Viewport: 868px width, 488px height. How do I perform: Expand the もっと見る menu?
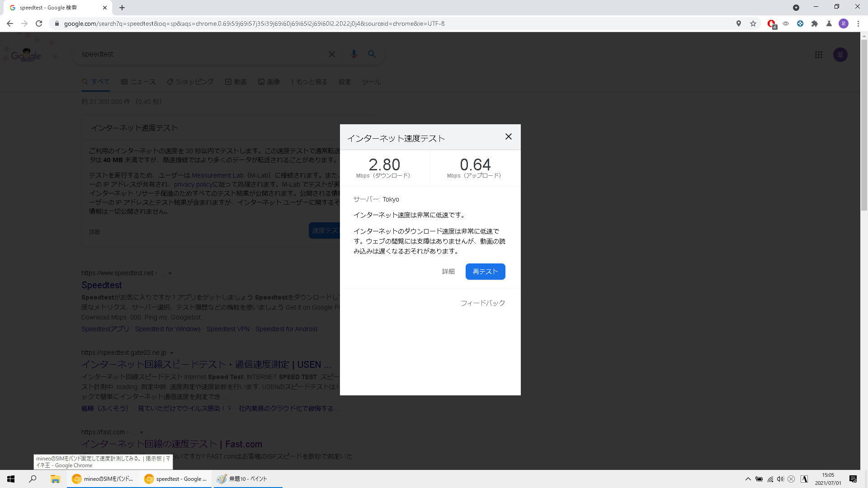pos(309,82)
